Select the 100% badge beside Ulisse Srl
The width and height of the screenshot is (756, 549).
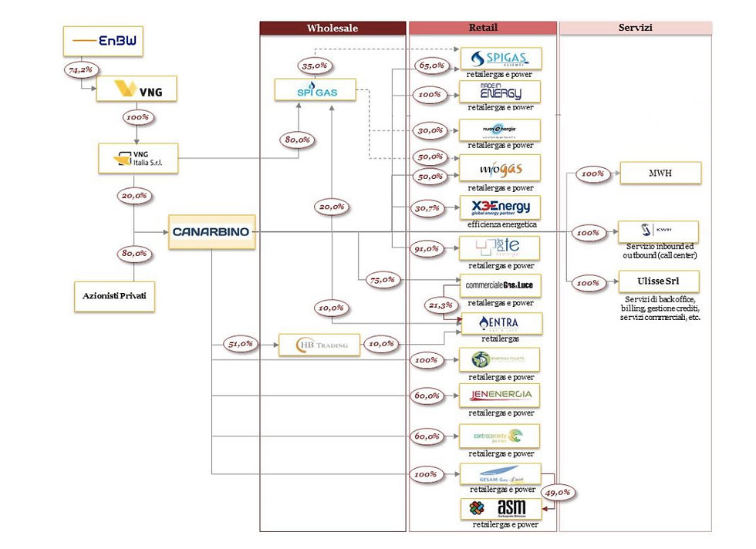click(588, 284)
